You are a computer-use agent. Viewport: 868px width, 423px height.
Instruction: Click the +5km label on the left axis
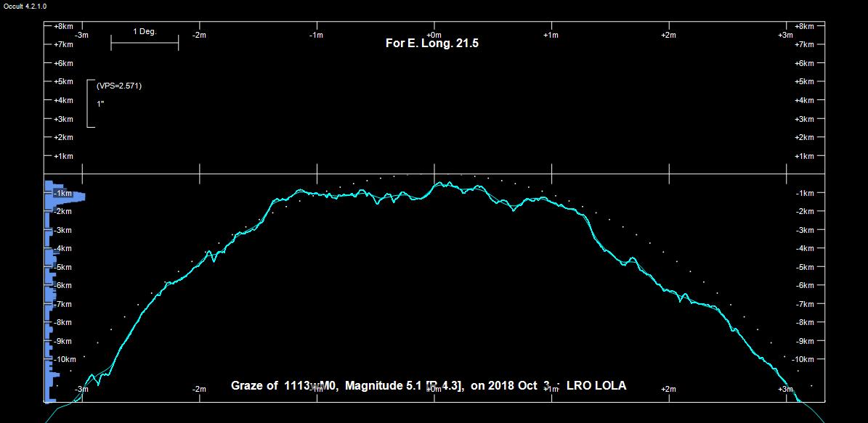click(x=62, y=82)
